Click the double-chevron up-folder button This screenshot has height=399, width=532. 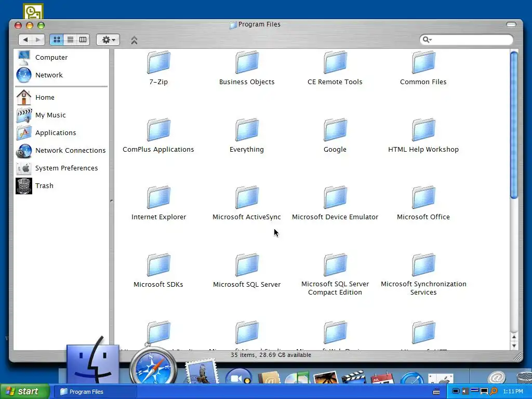click(135, 40)
